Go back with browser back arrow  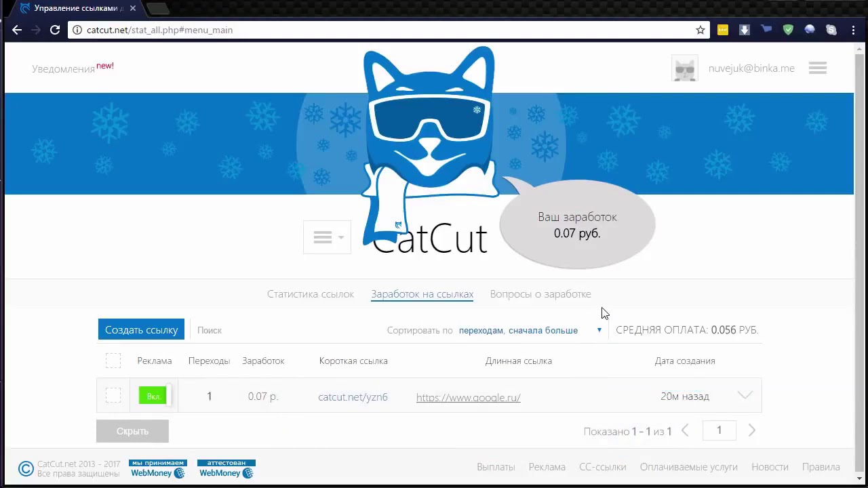(17, 30)
